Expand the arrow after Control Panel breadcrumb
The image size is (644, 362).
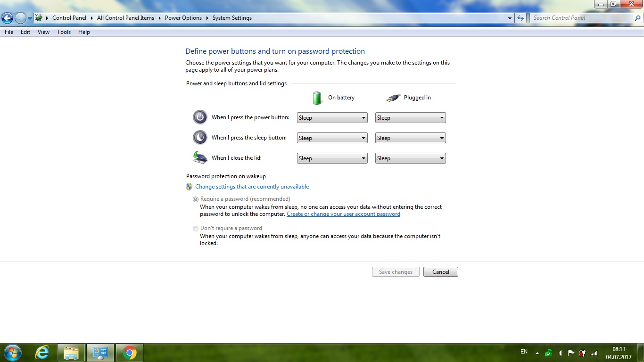click(x=92, y=18)
